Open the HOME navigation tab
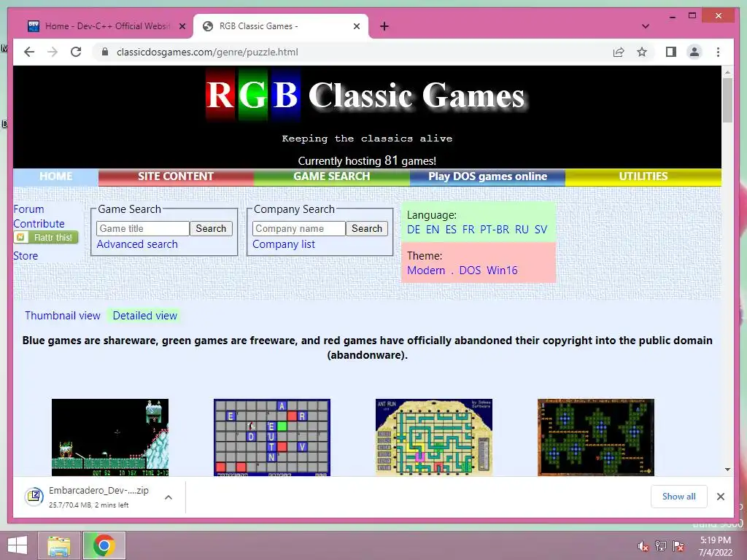Screen dimensions: 747x560 tap(55, 176)
